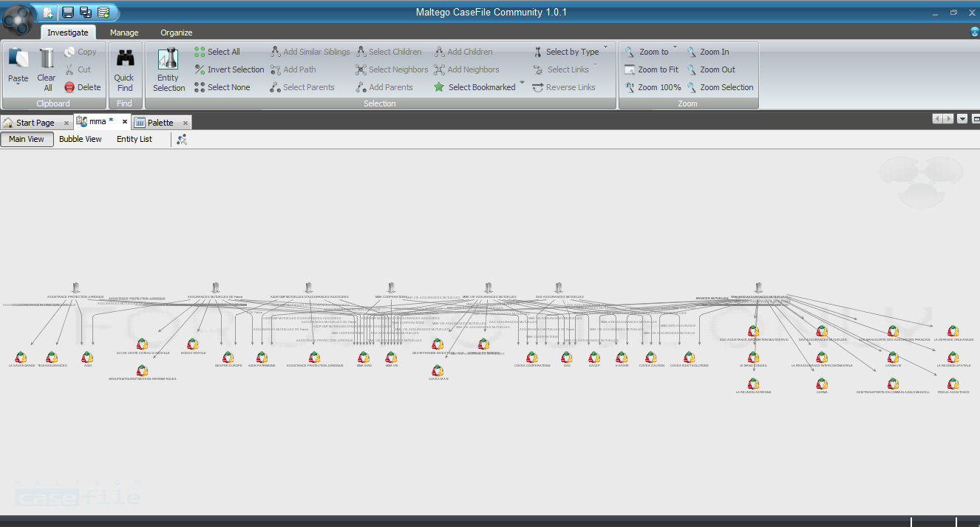Expand the Paste options arrow
Viewport: 980px width, 527px height.
pyautogui.click(x=18, y=84)
